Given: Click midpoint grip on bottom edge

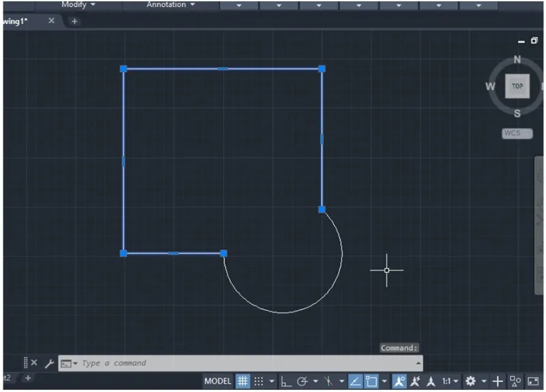Looking at the screenshot, I should [173, 253].
